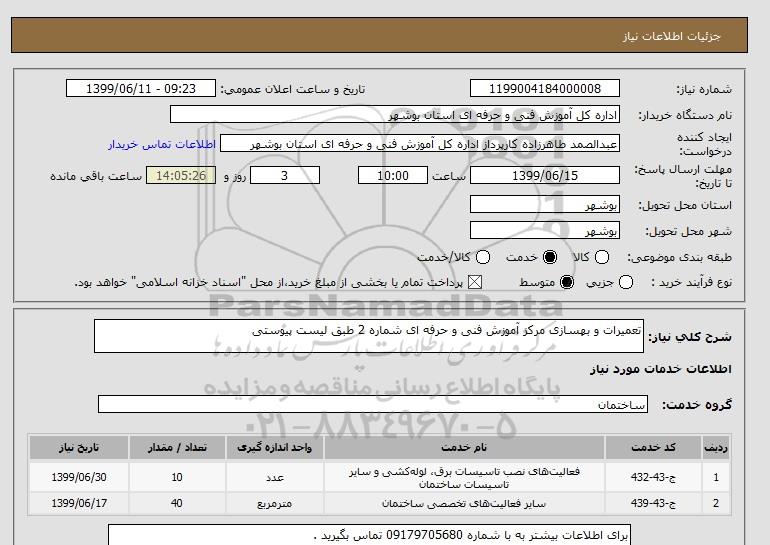Click the deadline date field 1399/06/15
Image resolution: width=770 pixels, height=545 pixels.
tap(545, 175)
